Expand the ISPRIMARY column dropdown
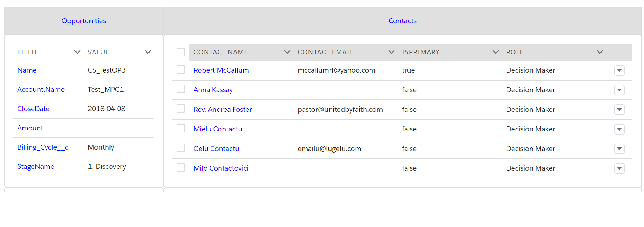644x227 pixels. pos(496,52)
